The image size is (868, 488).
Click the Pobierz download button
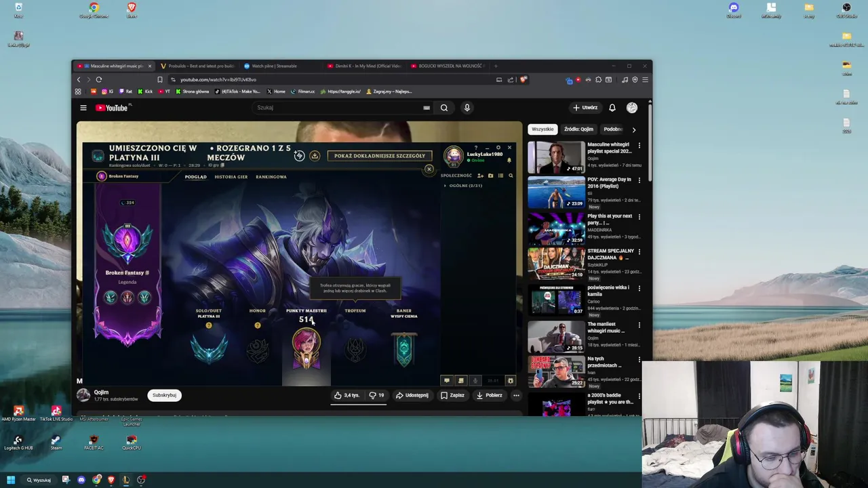click(x=489, y=395)
